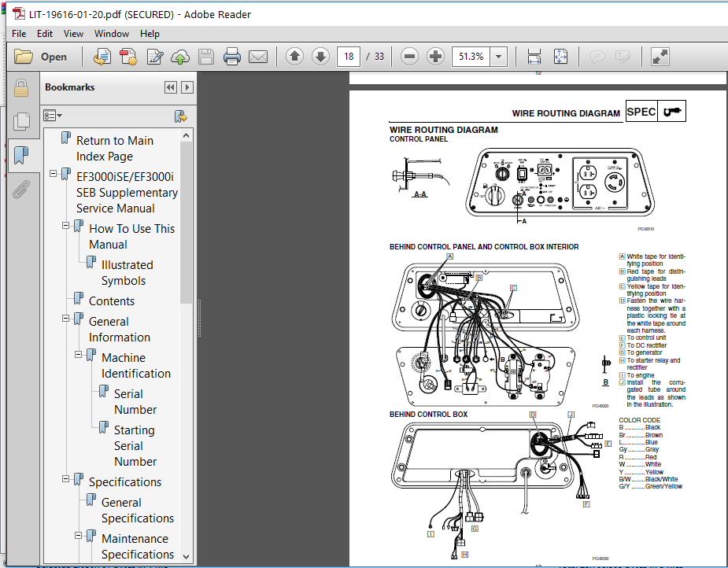Click the find current bookmark icon
This screenshot has height=568, width=728.
pos(180,116)
